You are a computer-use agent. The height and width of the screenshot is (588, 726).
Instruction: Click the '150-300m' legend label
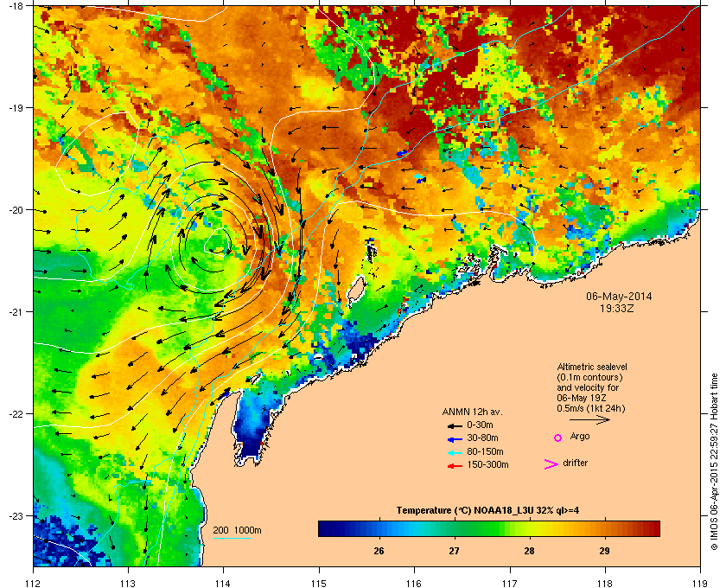coord(487,464)
